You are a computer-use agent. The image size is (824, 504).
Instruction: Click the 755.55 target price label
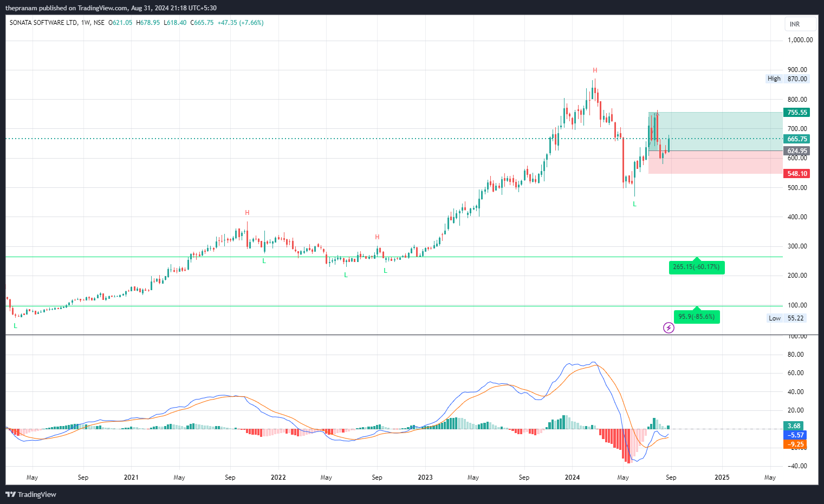click(x=797, y=113)
